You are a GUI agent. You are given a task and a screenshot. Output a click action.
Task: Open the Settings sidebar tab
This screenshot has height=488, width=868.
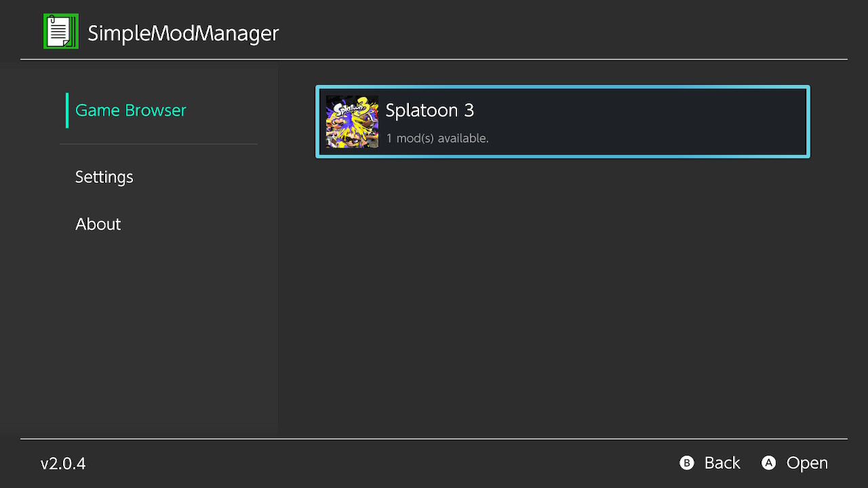[104, 177]
